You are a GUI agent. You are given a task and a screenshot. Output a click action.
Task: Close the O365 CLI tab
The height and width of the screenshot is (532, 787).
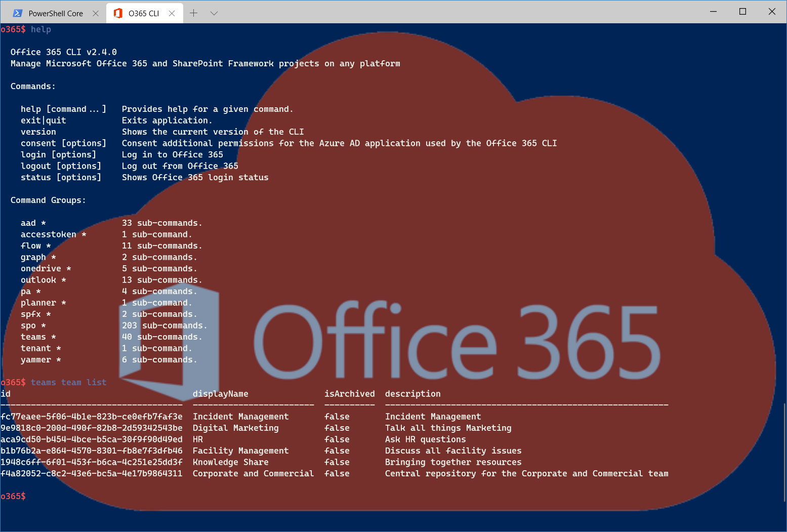(172, 13)
